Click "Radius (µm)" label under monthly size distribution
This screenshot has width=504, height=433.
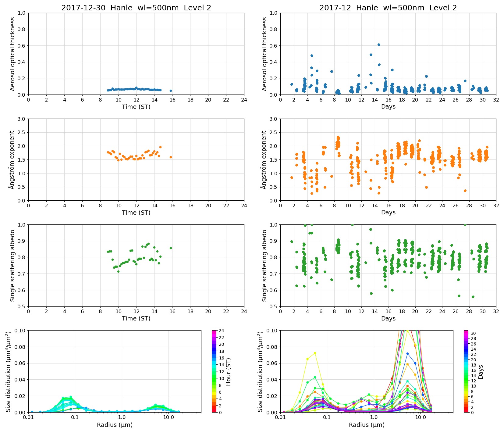(367, 425)
